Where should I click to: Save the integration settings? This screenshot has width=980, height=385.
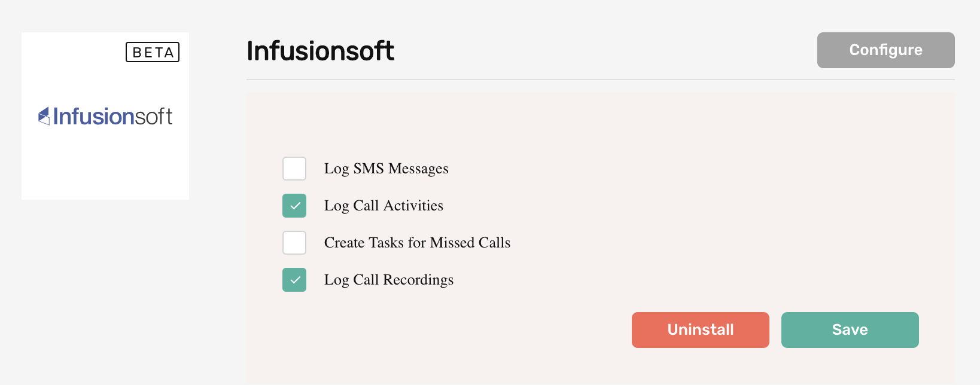point(850,330)
